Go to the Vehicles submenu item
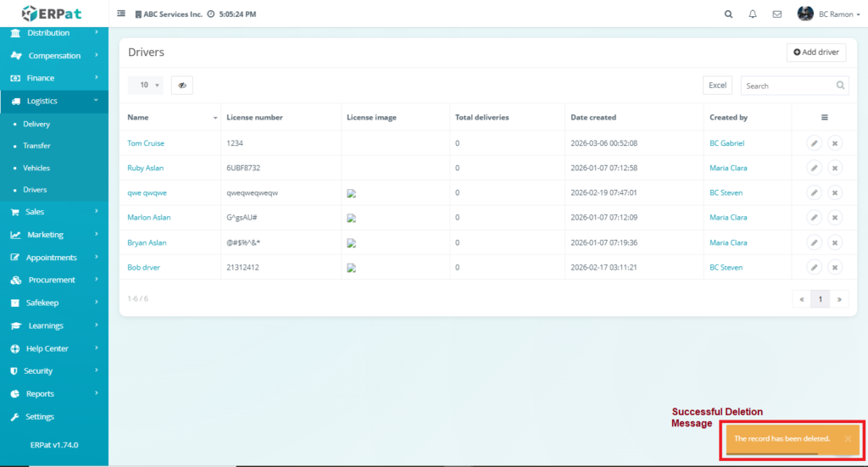The height and width of the screenshot is (467, 868). 36,168
